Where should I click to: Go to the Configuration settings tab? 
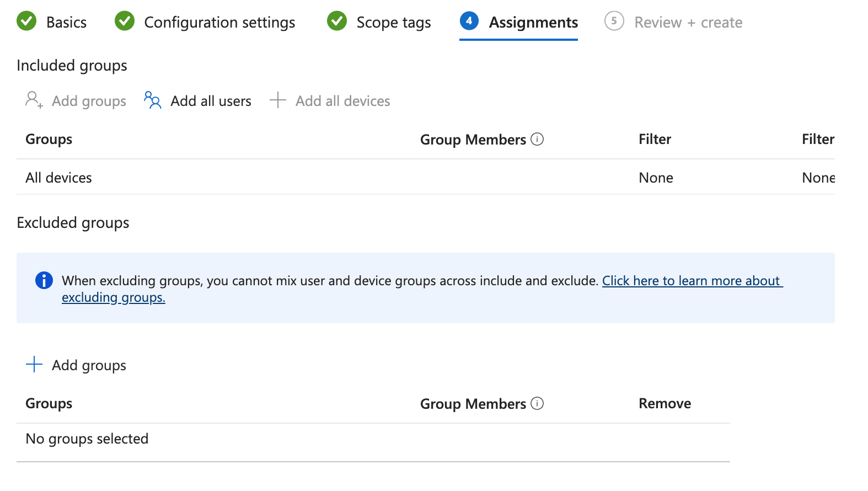pyautogui.click(x=219, y=22)
